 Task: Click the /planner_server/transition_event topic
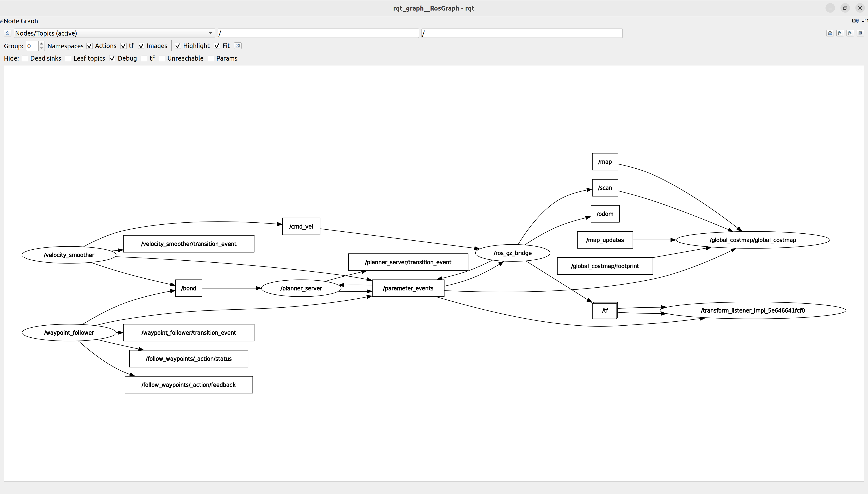(408, 262)
